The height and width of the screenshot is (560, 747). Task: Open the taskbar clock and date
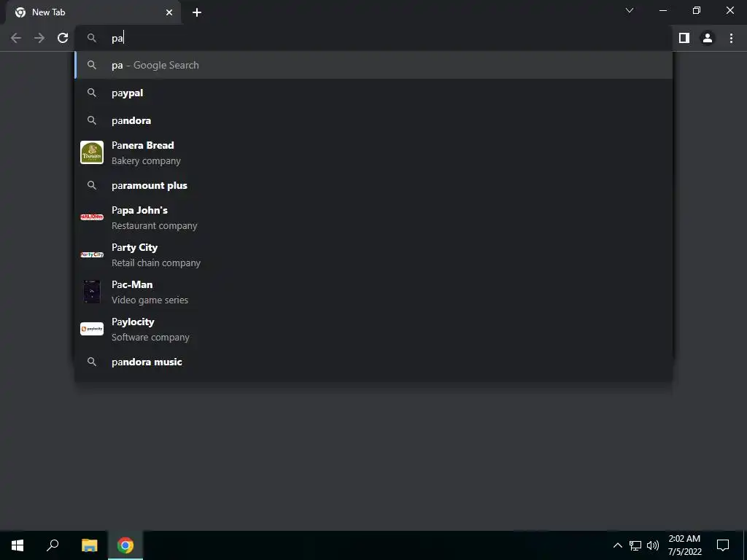[x=684, y=545]
